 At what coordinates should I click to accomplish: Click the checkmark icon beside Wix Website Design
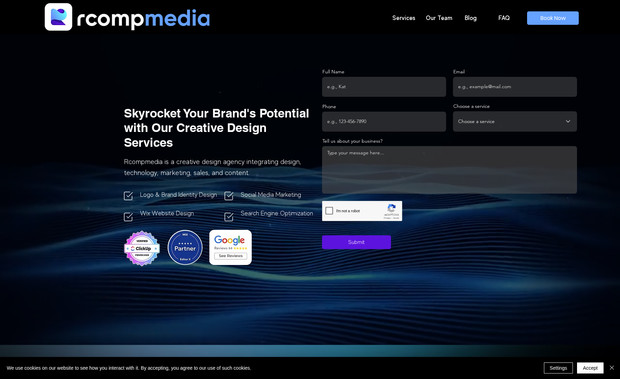pos(129,217)
